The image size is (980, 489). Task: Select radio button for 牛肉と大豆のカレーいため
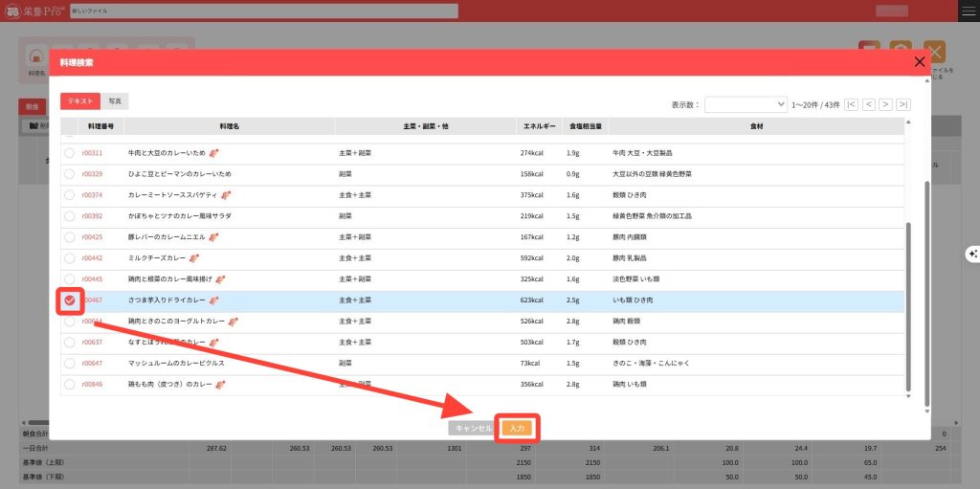tap(70, 153)
